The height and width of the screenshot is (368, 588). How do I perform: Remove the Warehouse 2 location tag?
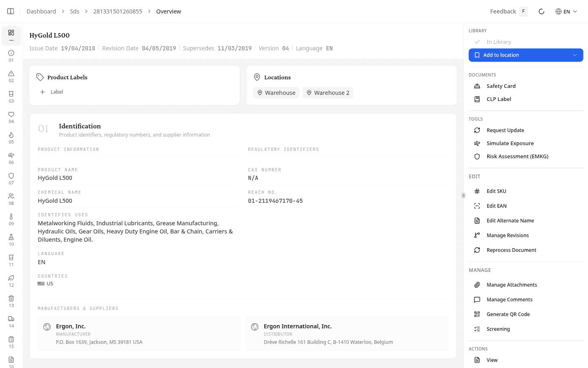[x=328, y=92]
